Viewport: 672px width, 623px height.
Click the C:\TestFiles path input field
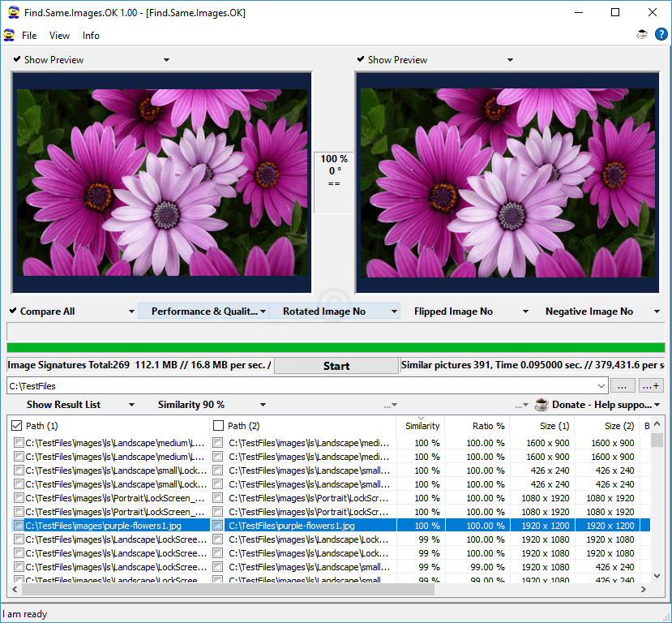click(300, 386)
